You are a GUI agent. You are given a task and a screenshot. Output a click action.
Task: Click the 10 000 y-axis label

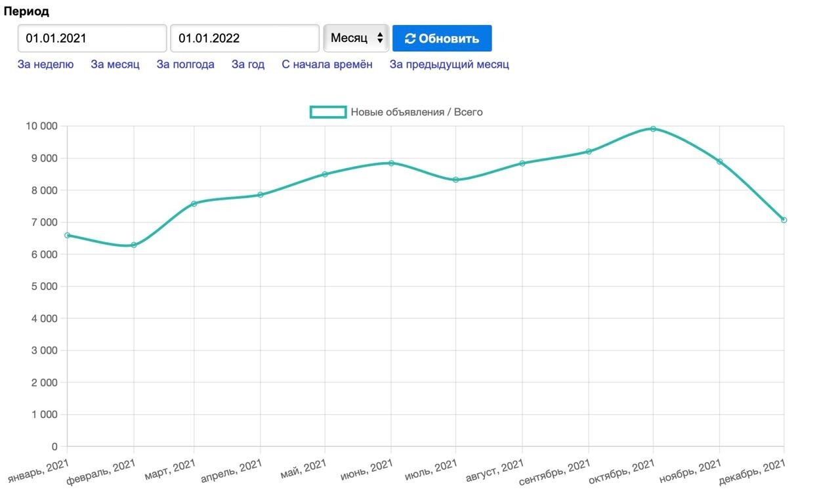tap(41, 126)
